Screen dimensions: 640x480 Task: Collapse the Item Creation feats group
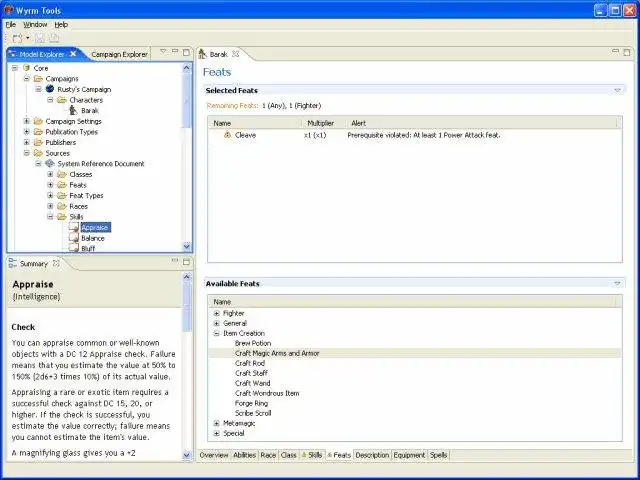[x=217, y=333]
